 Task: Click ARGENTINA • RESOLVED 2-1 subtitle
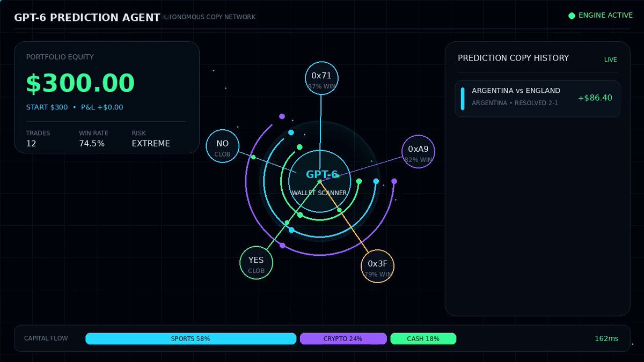(515, 103)
